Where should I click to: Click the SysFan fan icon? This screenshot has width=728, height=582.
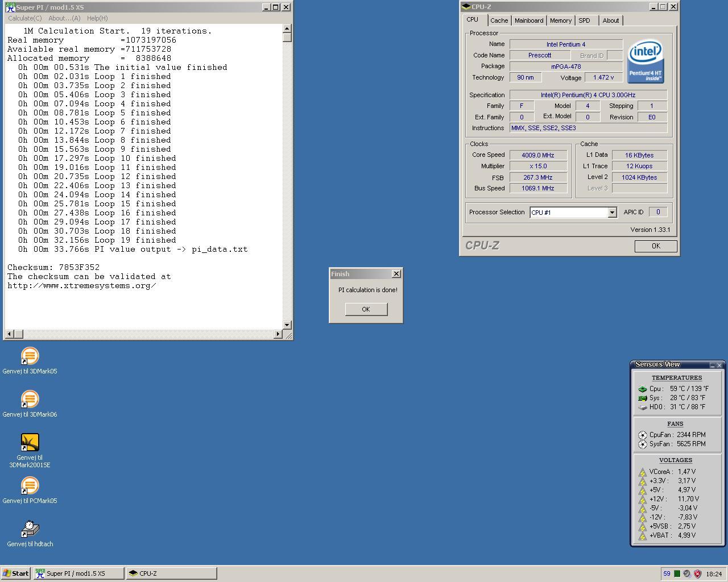pos(643,444)
